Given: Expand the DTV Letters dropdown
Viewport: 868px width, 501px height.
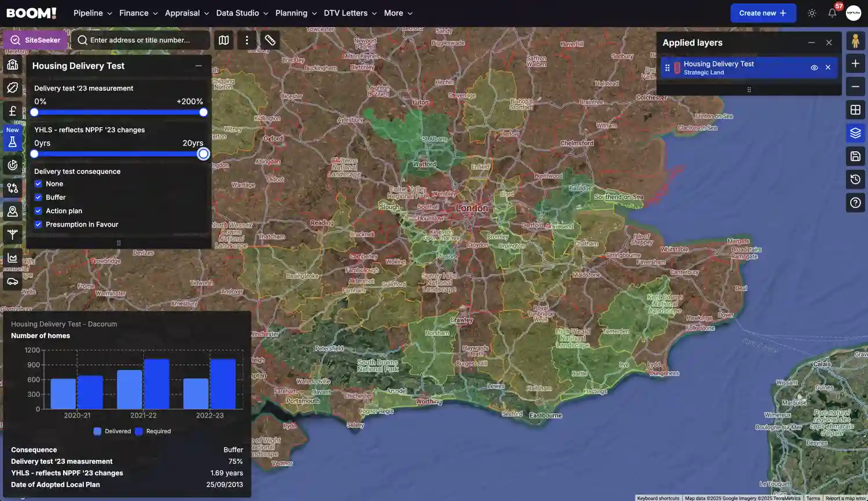Looking at the screenshot, I should click(x=350, y=13).
